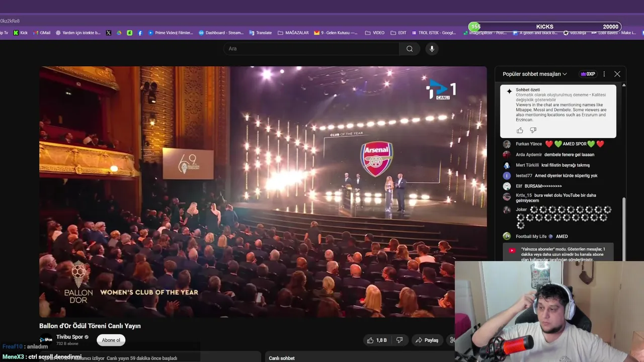This screenshot has width=644, height=362.
Task: Click the Joker user avatar in chat
Action: (x=507, y=210)
